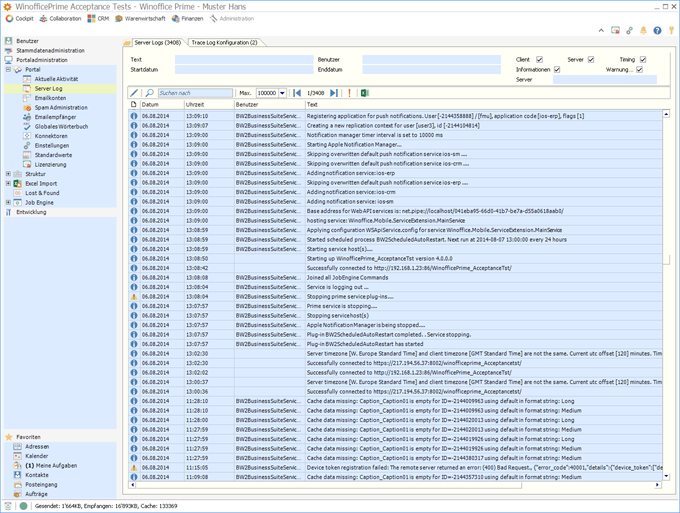Click the Enddatum input field

(432, 69)
